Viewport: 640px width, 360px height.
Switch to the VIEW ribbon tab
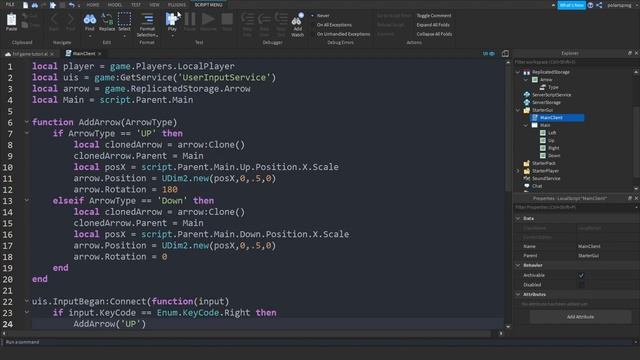[154, 5]
